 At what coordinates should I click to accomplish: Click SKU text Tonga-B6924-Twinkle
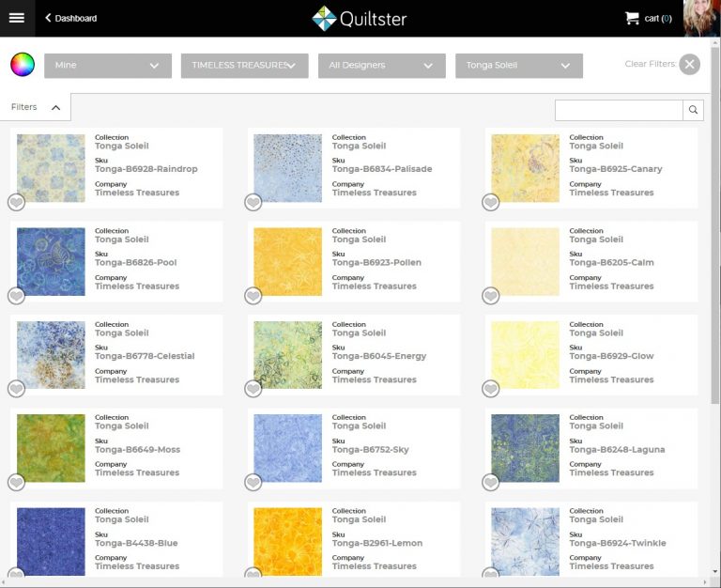[x=618, y=543]
